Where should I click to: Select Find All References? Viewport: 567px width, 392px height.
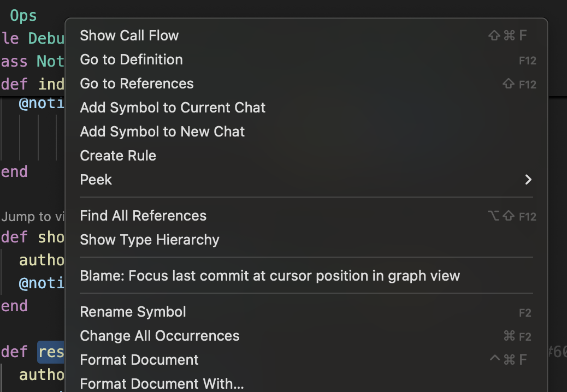[306, 216]
